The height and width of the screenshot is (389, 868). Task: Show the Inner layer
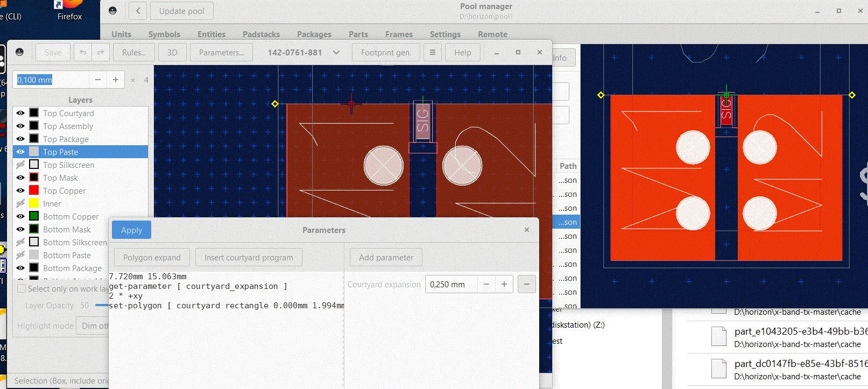click(x=20, y=203)
